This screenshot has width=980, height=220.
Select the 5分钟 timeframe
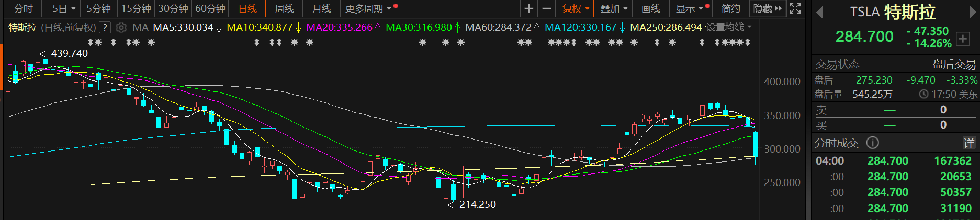click(98, 8)
